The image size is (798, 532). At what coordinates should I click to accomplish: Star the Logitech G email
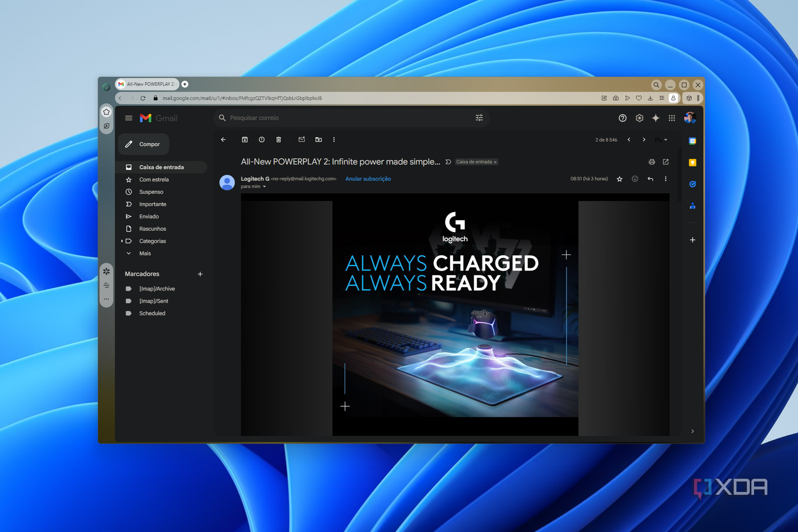[620, 179]
